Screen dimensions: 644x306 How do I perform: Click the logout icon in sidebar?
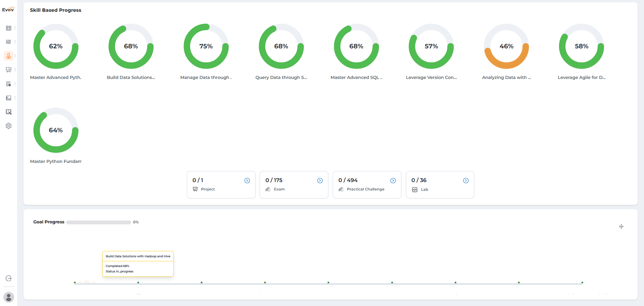point(9,278)
